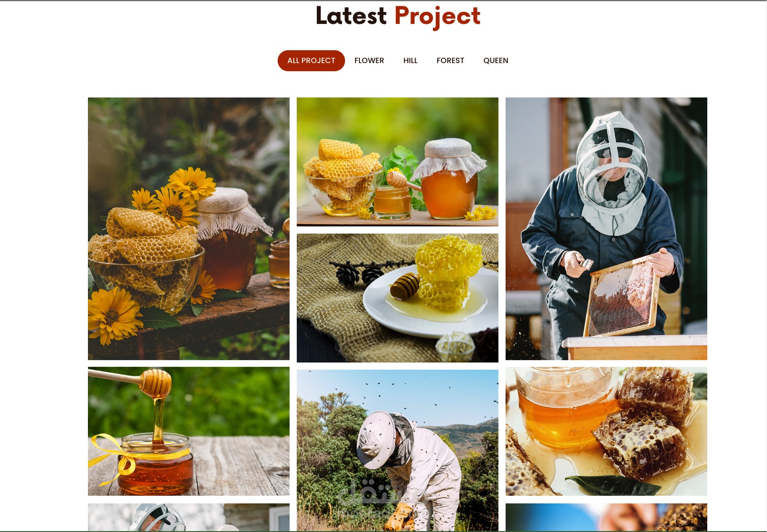Switch to the FLOWER filter tab
Screen dimensions: 767x532
(369, 61)
